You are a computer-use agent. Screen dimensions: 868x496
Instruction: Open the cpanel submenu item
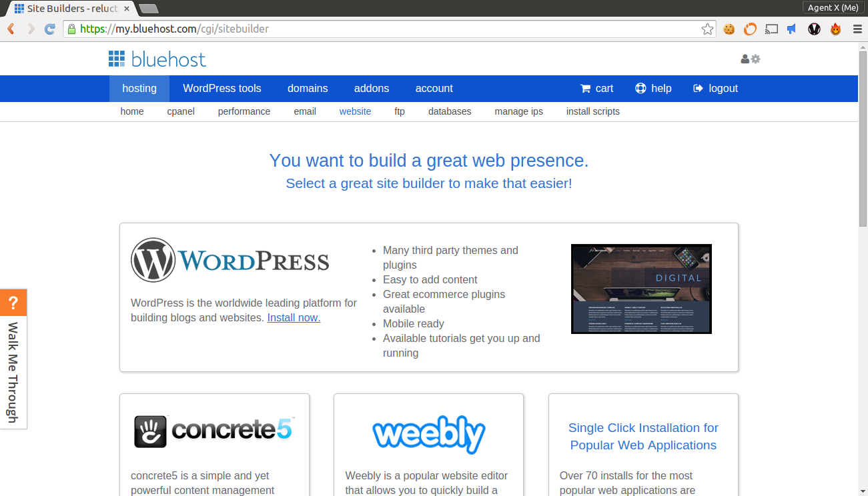pyautogui.click(x=181, y=111)
